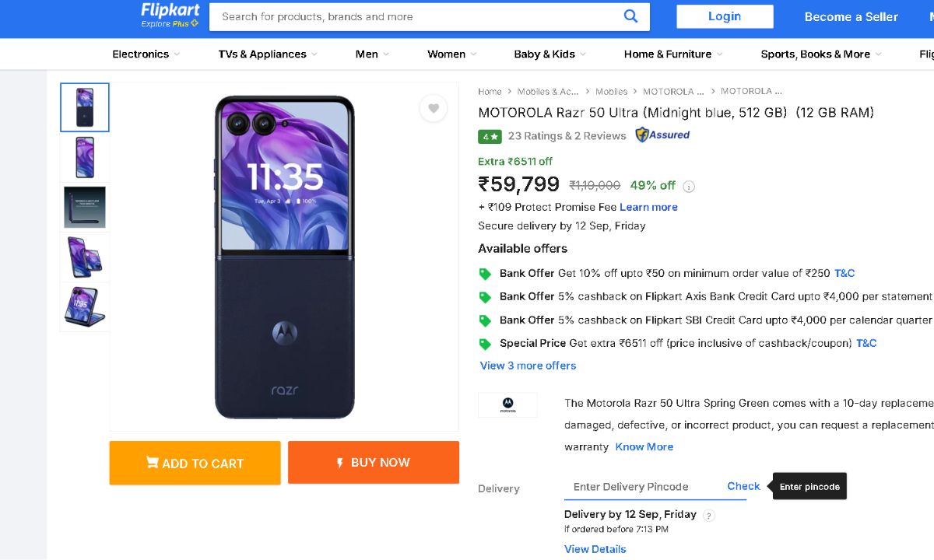Open the Baby & Kids category menu

pyautogui.click(x=550, y=54)
